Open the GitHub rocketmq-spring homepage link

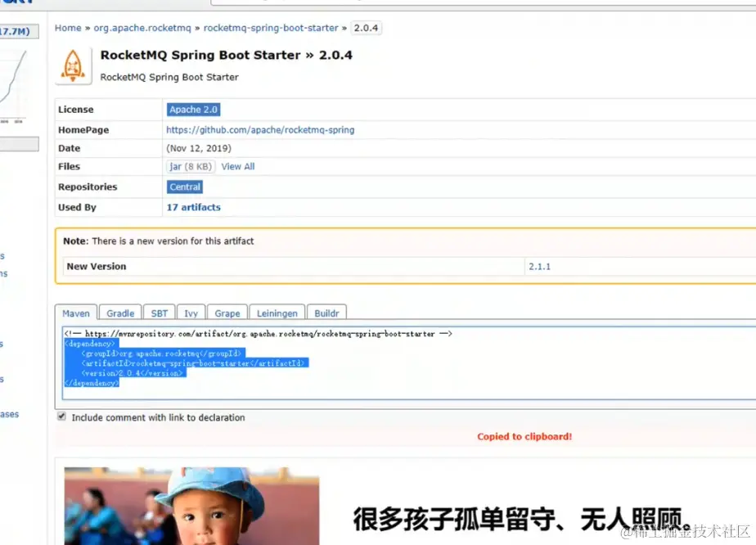(260, 130)
